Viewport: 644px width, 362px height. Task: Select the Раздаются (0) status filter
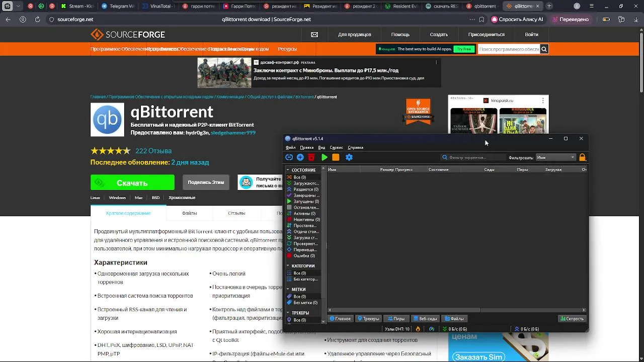tap(302, 190)
